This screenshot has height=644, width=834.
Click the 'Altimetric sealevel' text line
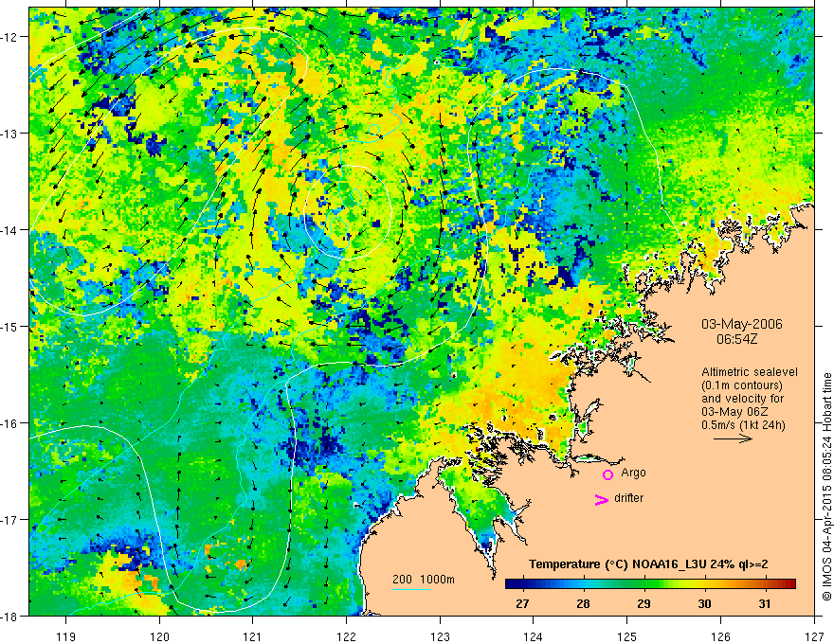point(750,372)
